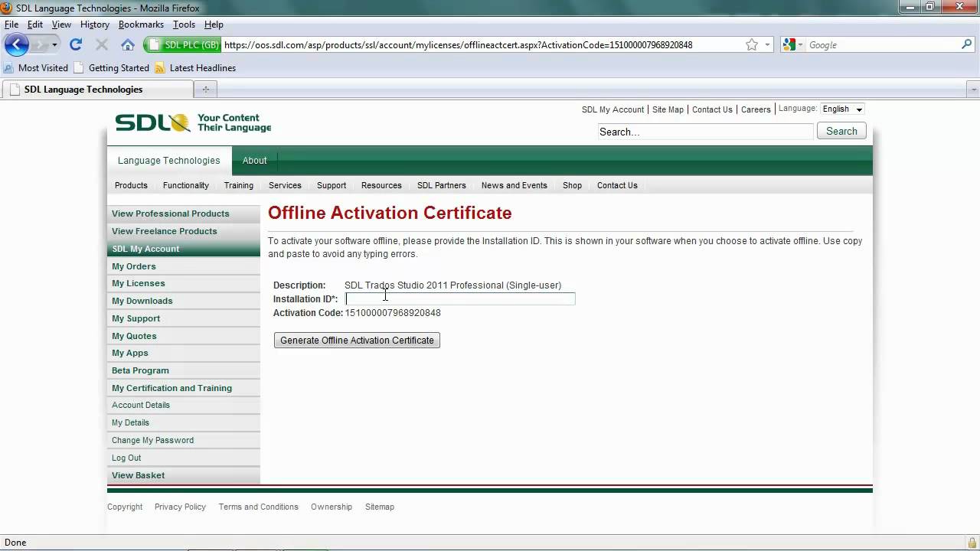Click the URL address bar
The width and height of the screenshot is (980, 551).
tap(482, 45)
